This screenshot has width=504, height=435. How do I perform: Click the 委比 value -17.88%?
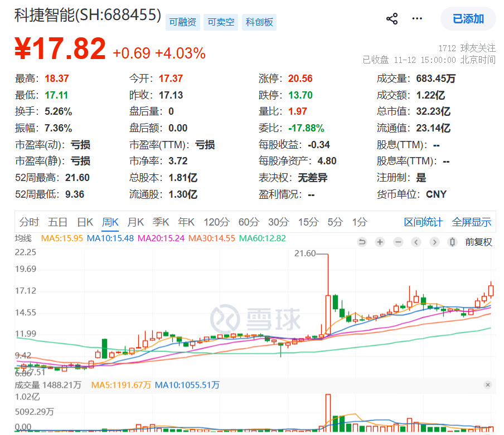pyautogui.click(x=306, y=128)
